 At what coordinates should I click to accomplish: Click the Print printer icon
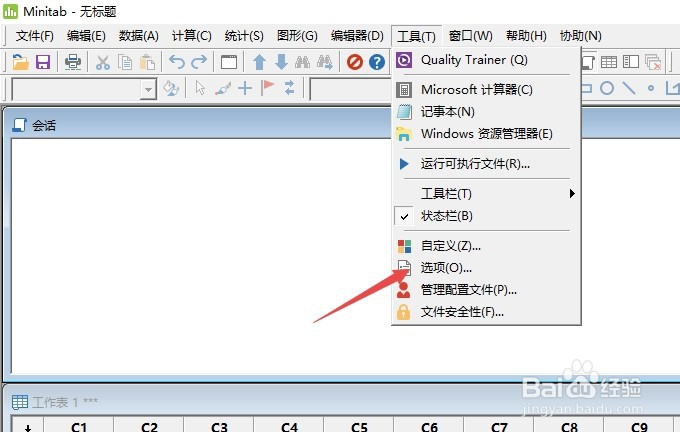point(72,62)
